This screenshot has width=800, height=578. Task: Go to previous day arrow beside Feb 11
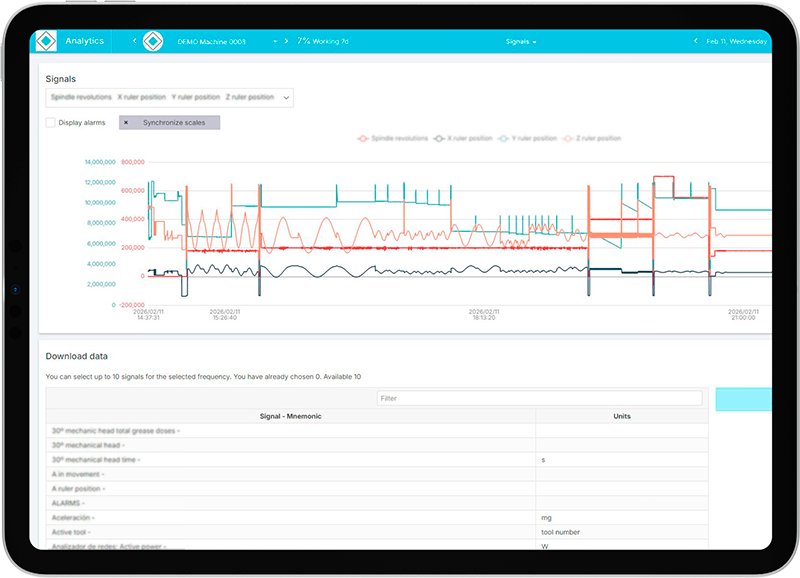pyautogui.click(x=695, y=41)
